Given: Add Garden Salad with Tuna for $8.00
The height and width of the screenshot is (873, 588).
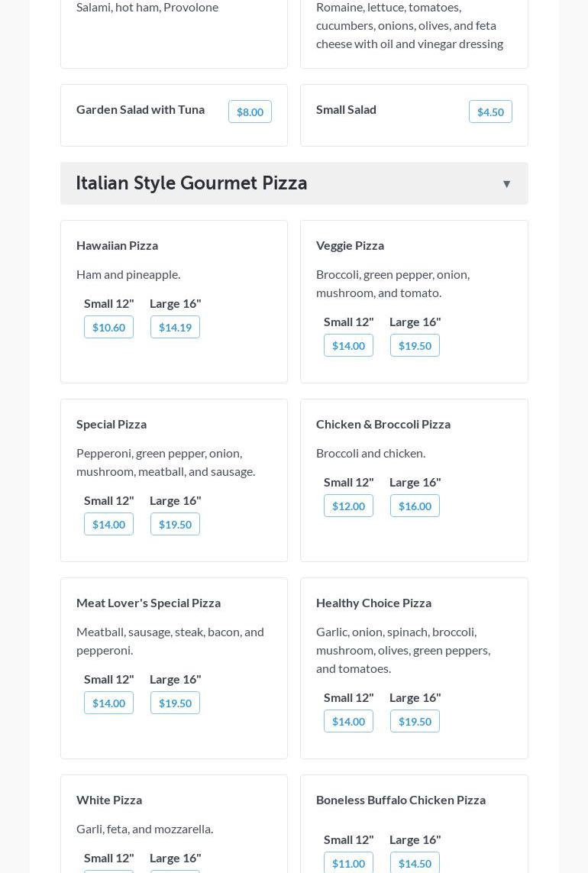Looking at the screenshot, I should click(x=250, y=112).
